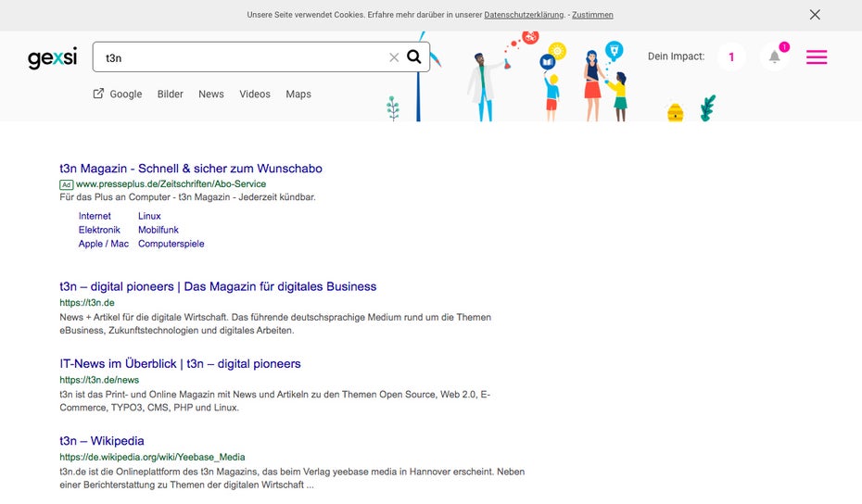Screen dimensions: 862x504
Task: Open the Linux sitelink
Action: click(x=149, y=216)
